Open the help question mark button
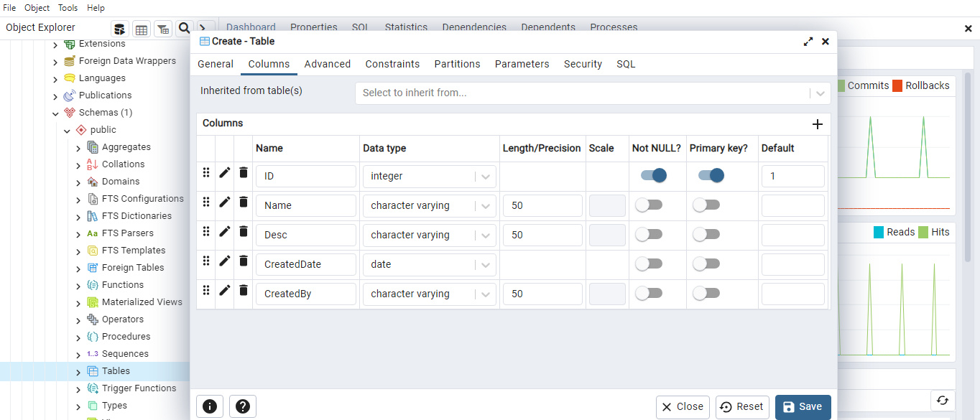Screen dimensions: 980x420 point(243,406)
